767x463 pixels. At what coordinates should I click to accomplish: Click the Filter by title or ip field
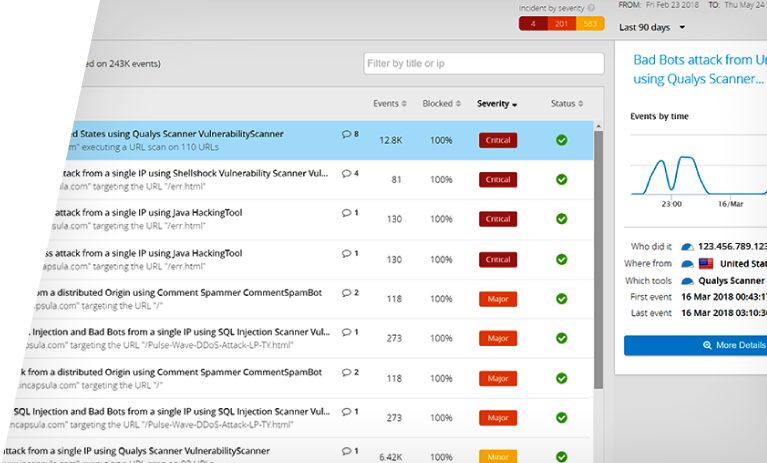click(483, 64)
